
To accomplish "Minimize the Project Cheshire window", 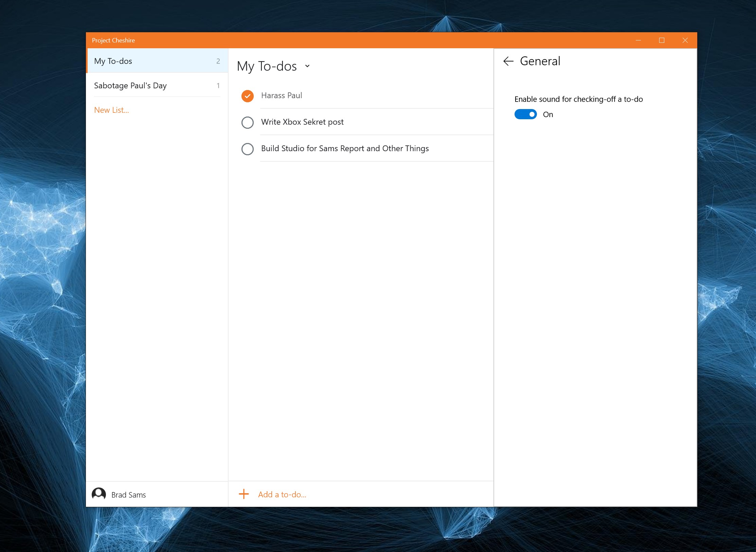I will tap(638, 40).
